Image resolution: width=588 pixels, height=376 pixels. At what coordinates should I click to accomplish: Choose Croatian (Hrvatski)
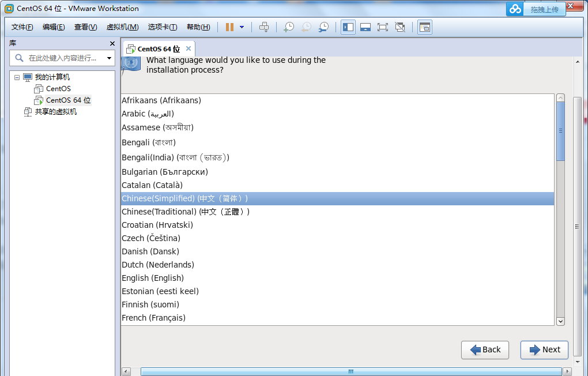[337, 225]
